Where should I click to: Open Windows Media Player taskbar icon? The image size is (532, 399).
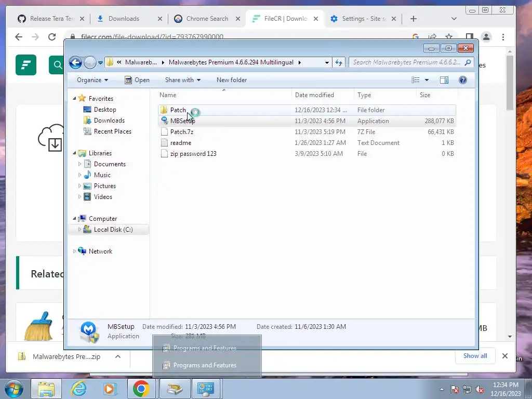click(110, 389)
